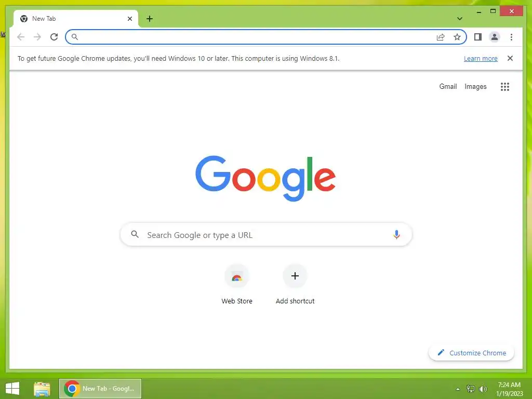Screen dimensions: 532x399
Task: Open the Web Store shortcut
Action: (237, 284)
